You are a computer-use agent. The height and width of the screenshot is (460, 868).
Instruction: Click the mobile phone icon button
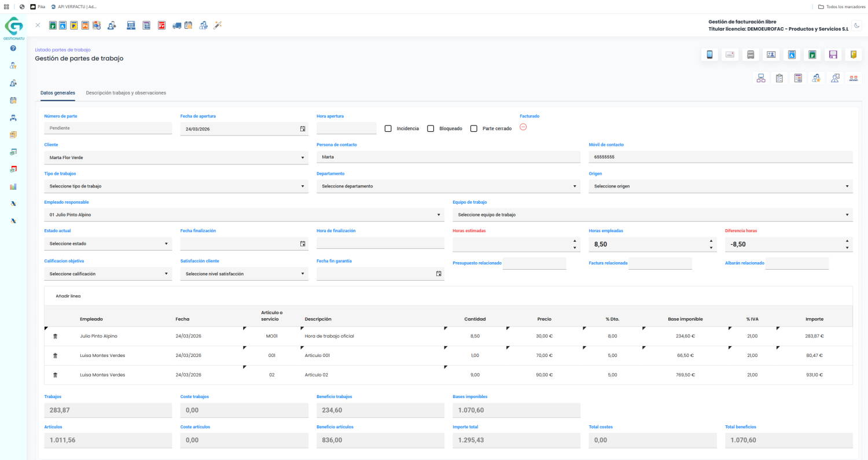click(709, 55)
